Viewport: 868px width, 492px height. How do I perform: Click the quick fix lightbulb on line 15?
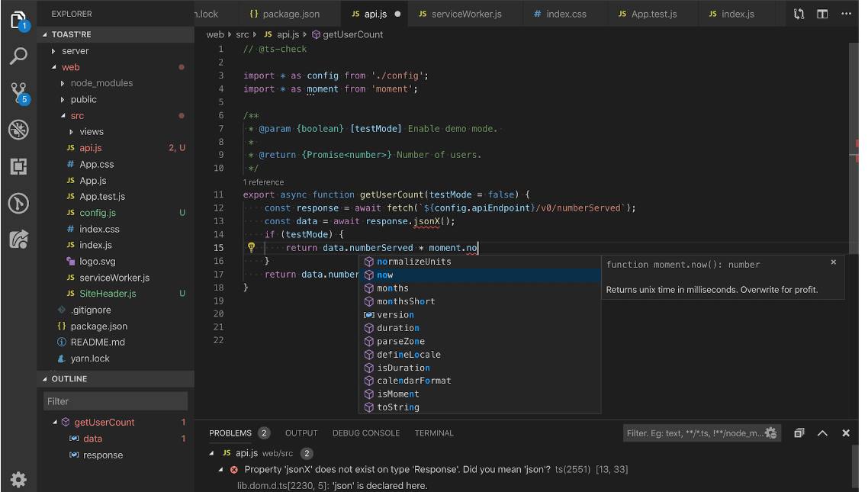[x=251, y=247]
